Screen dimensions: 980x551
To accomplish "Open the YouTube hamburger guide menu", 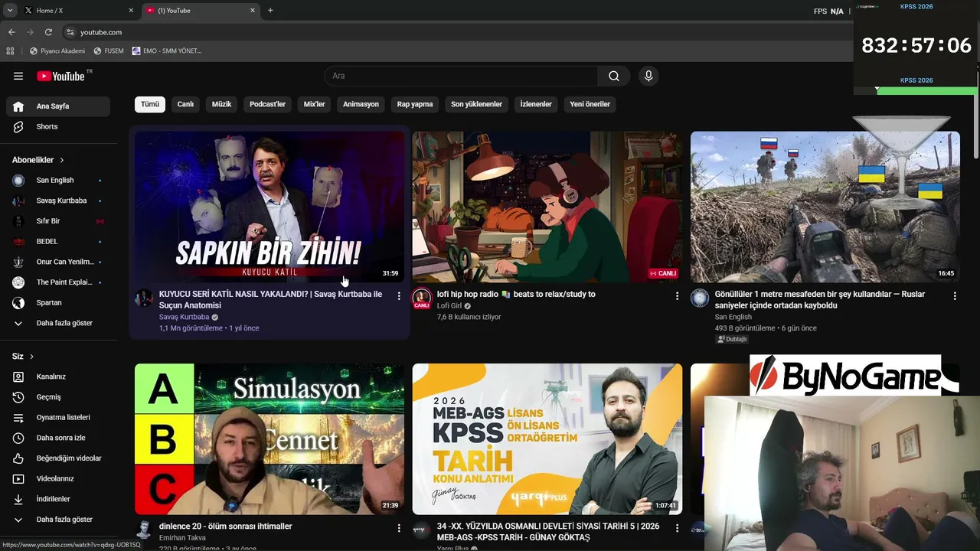I will (18, 76).
